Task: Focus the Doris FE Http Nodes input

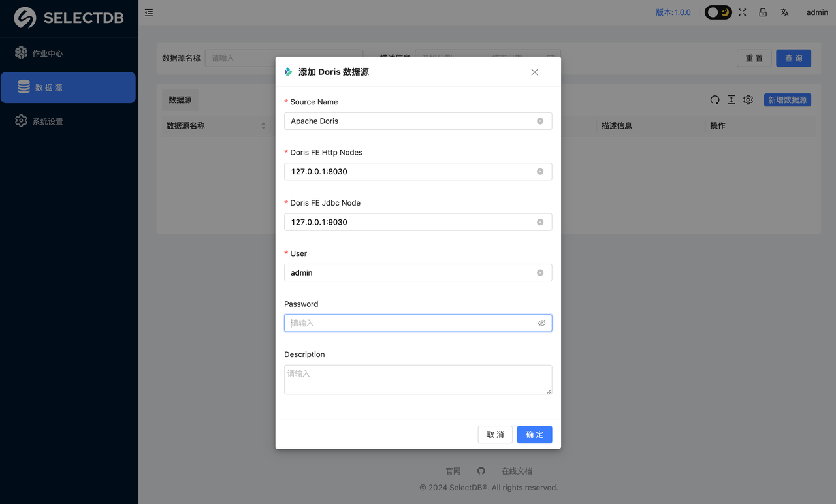Action: (418, 172)
